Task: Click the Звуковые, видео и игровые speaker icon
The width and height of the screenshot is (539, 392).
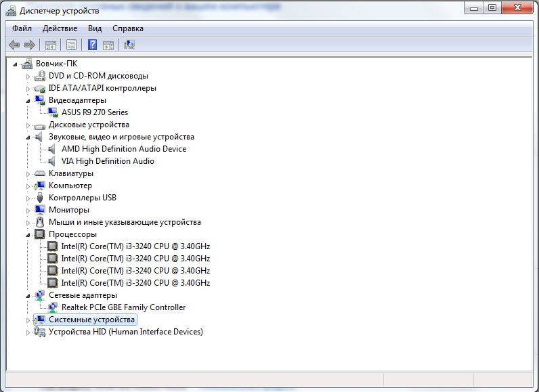Action: 39,137
